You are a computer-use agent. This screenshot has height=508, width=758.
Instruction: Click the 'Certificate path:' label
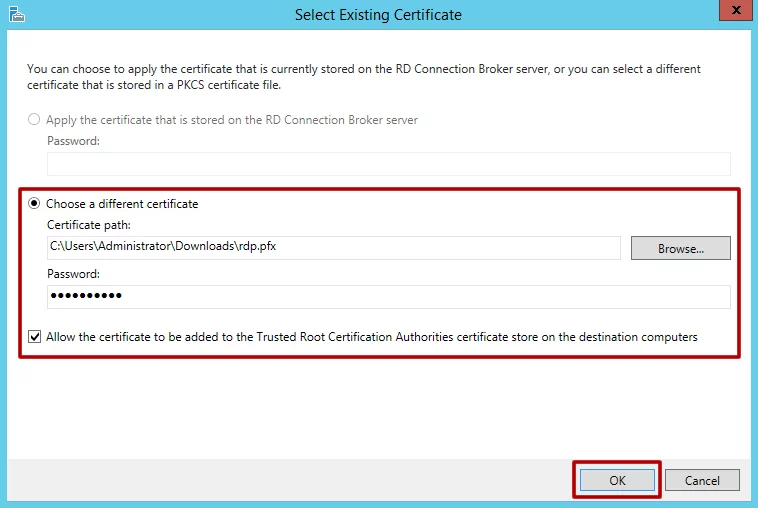point(89,225)
